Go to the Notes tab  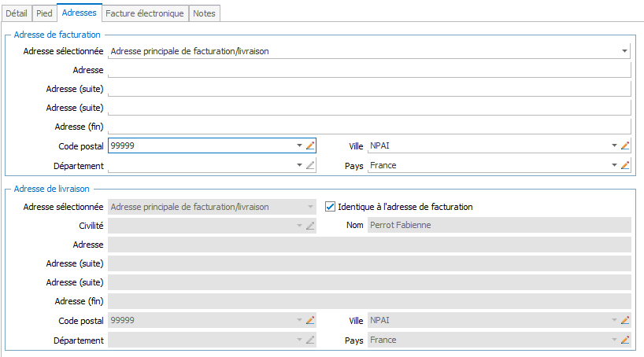point(205,13)
